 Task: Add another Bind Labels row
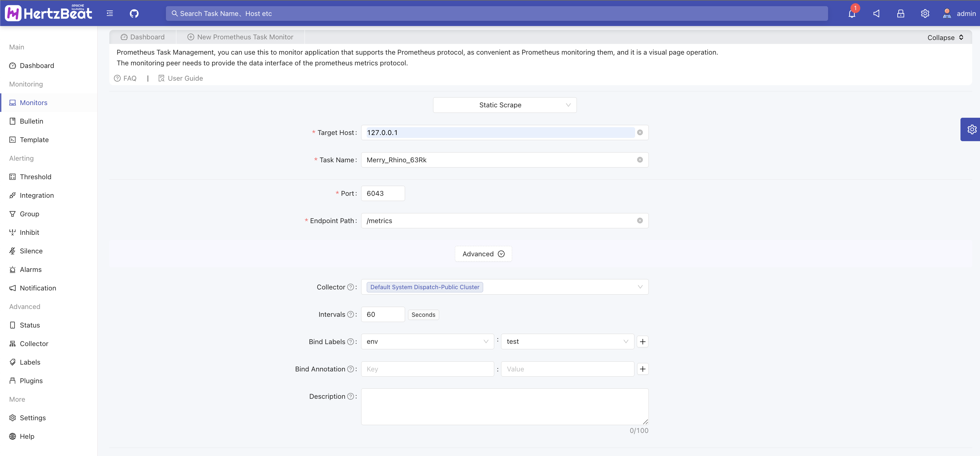pyautogui.click(x=643, y=342)
